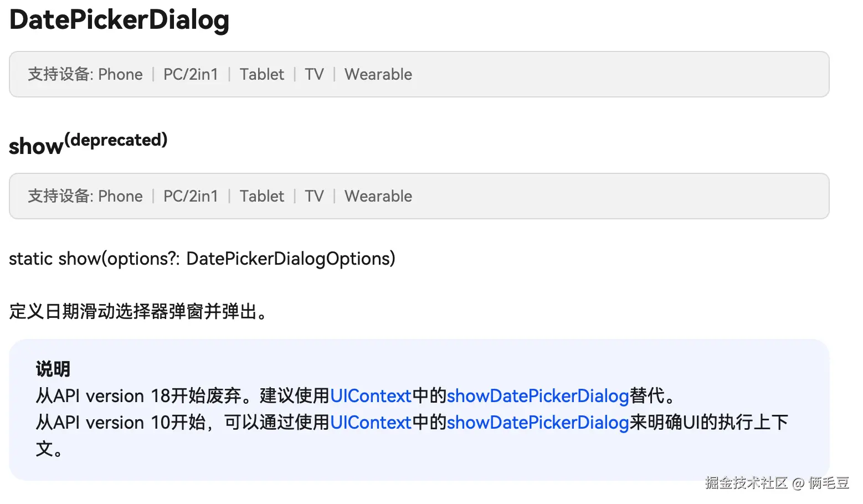Click the 说明 note title
863x504 pixels.
53,369
